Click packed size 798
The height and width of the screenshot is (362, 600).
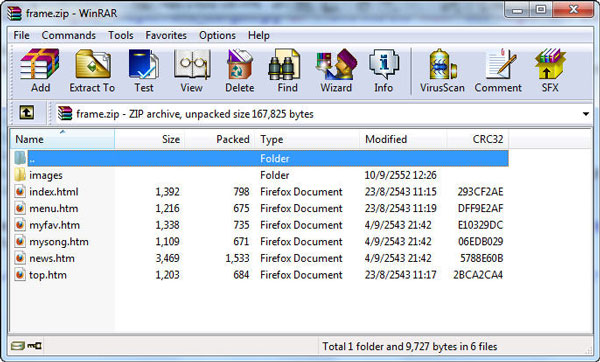[x=241, y=192]
